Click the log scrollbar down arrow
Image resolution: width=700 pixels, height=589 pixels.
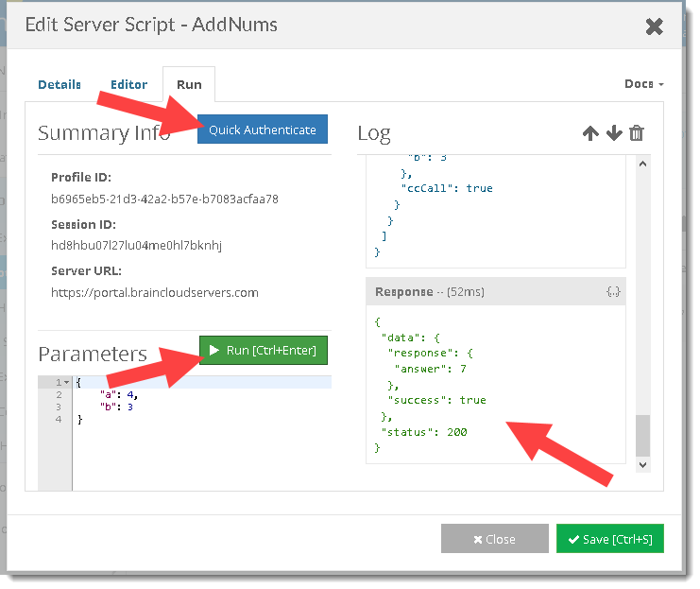pyautogui.click(x=642, y=464)
